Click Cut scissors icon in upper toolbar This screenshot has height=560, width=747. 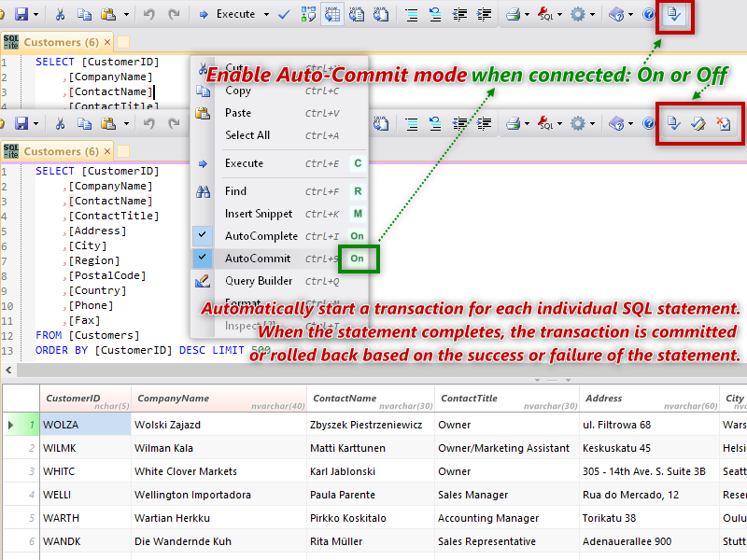coord(60,14)
